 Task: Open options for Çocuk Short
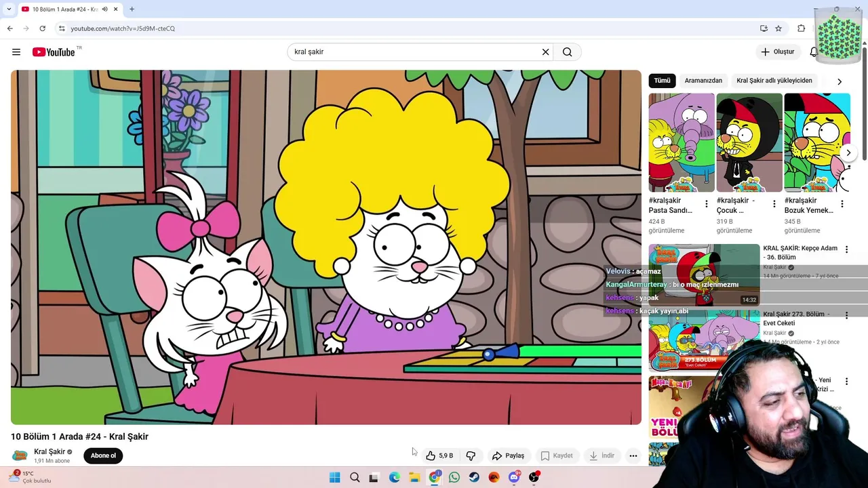[x=774, y=204]
